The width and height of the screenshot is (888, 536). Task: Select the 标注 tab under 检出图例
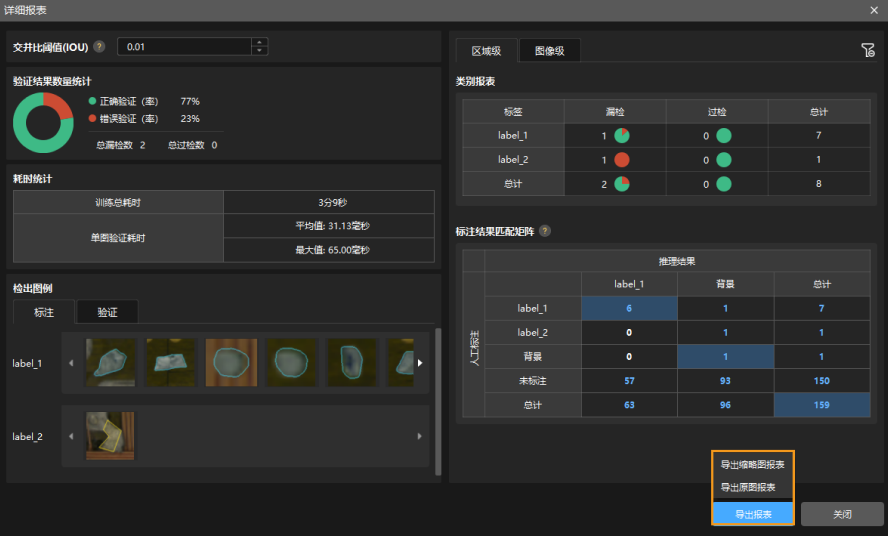(x=44, y=312)
